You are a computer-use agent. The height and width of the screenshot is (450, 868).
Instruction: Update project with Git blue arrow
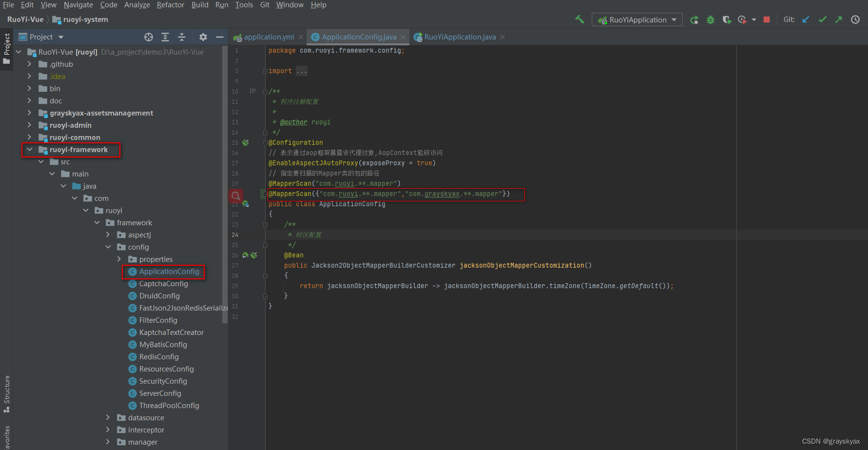(806, 20)
